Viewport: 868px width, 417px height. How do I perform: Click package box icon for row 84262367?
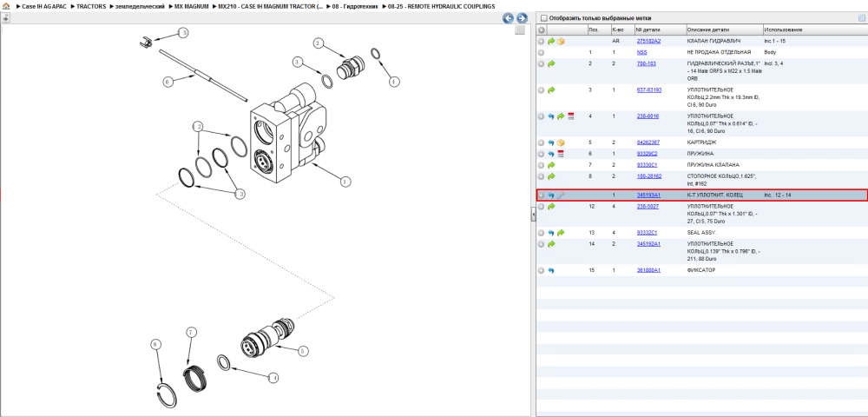(x=561, y=142)
